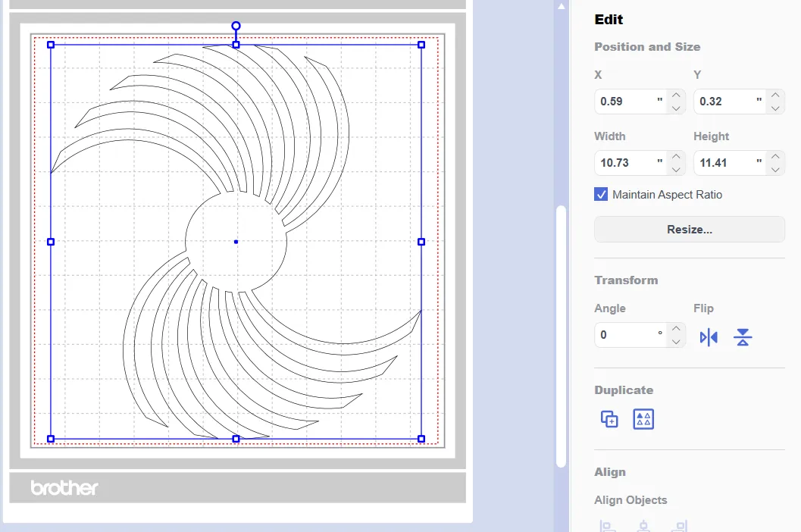Screen dimensions: 801x532
Task: Increase the X position with the up arrow
Action: [x=676, y=95]
